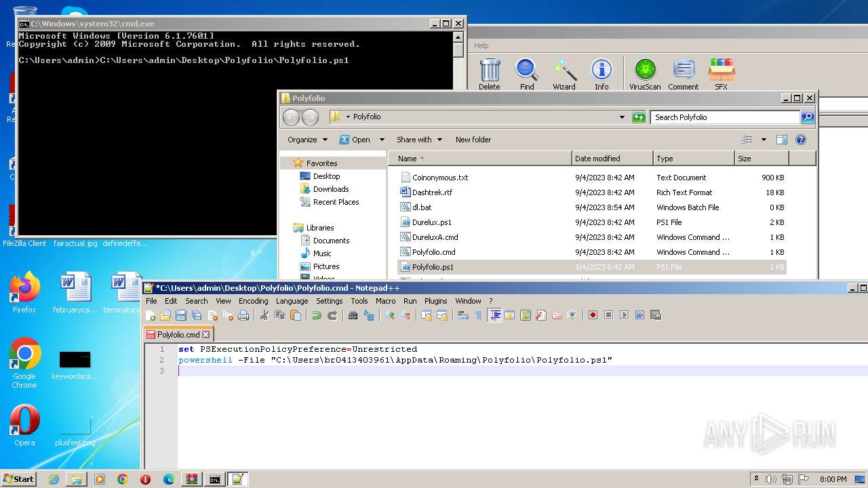Click Find icon in WinRAR toolbar
The height and width of the screenshot is (488, 868).
tap(527, 75)
